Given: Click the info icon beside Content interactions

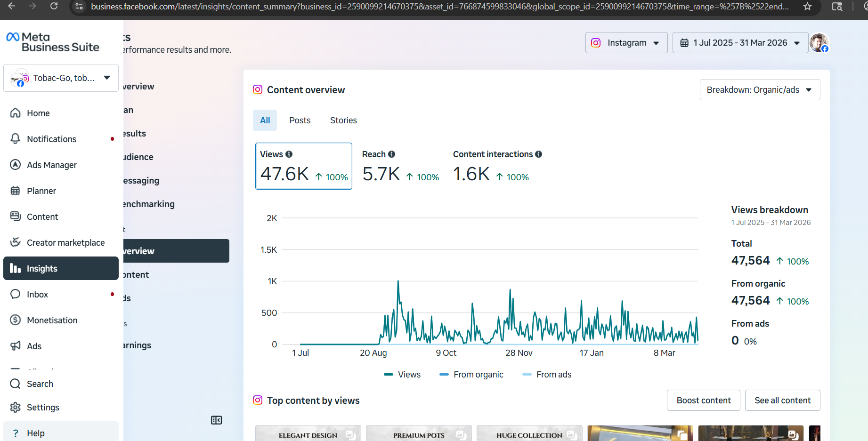Looking at the screenshot, I should 538,154.
